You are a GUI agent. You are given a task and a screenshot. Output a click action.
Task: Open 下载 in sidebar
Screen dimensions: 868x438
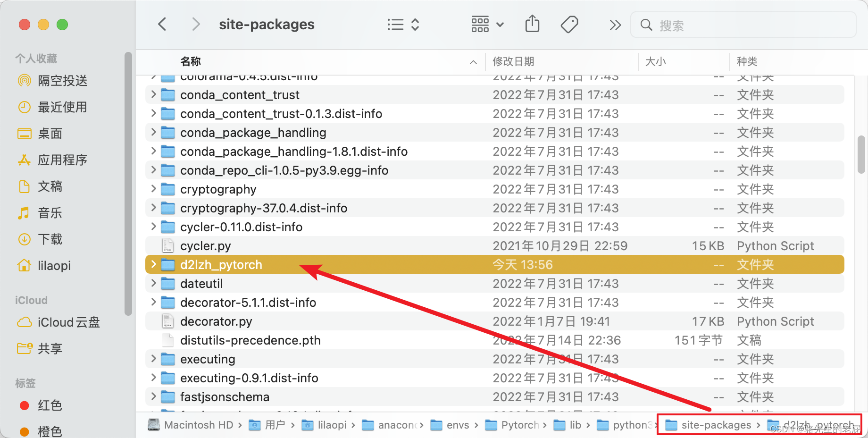[x=40, y=239]
